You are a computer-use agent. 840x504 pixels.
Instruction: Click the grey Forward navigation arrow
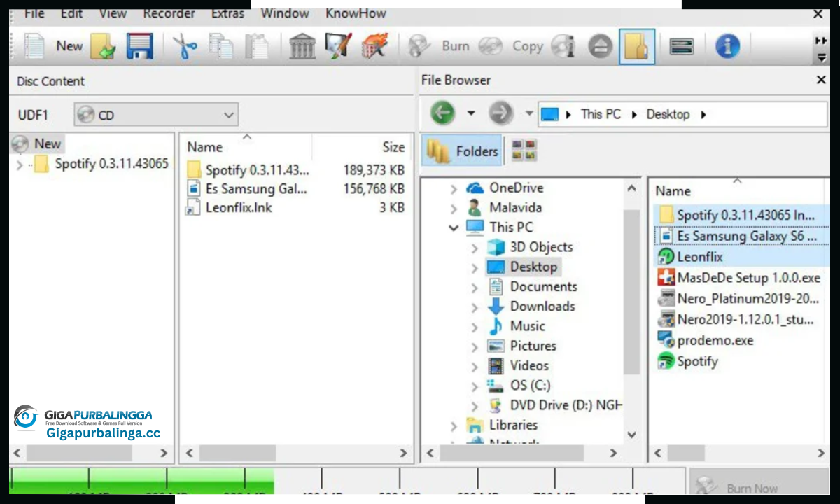(x=500, y=113)
